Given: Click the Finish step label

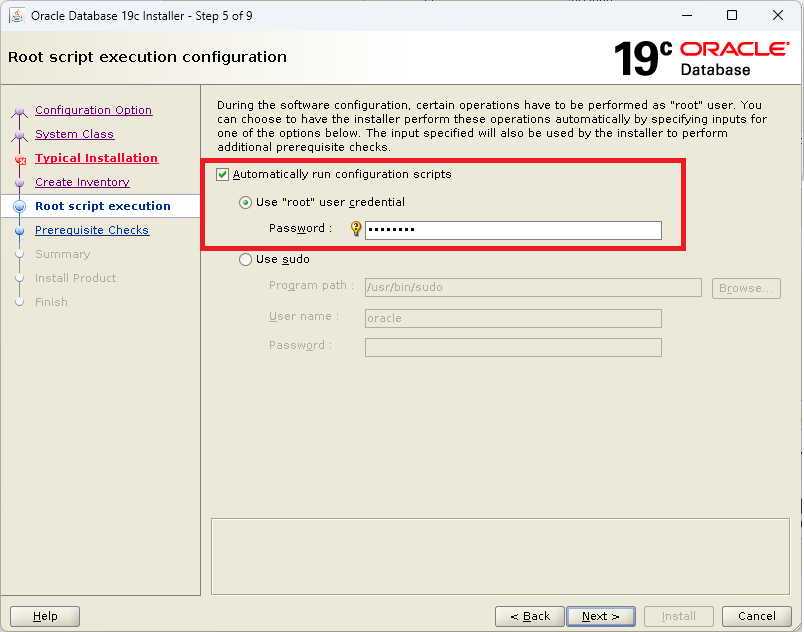Looking at the screenshot, I should [51, 302].
